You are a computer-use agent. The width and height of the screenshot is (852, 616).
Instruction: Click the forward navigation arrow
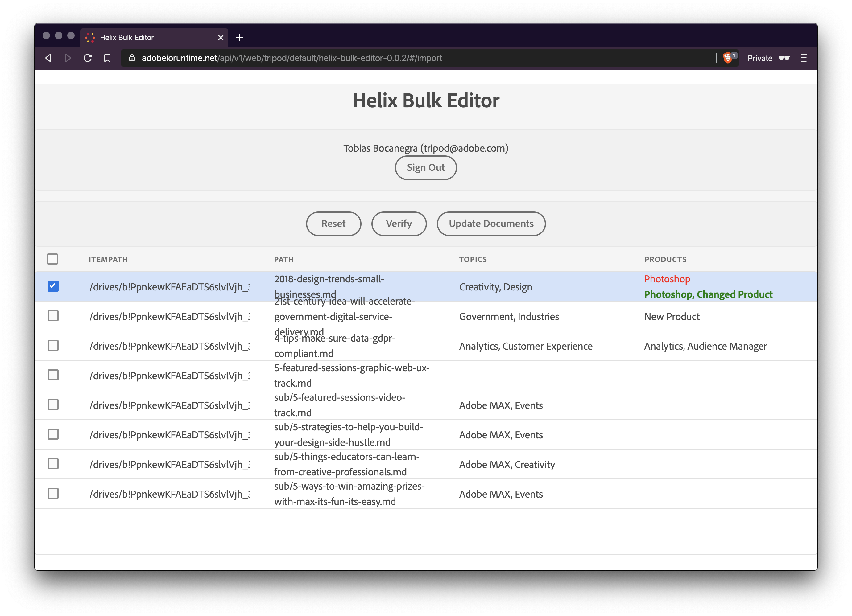[x=68, y=58]
